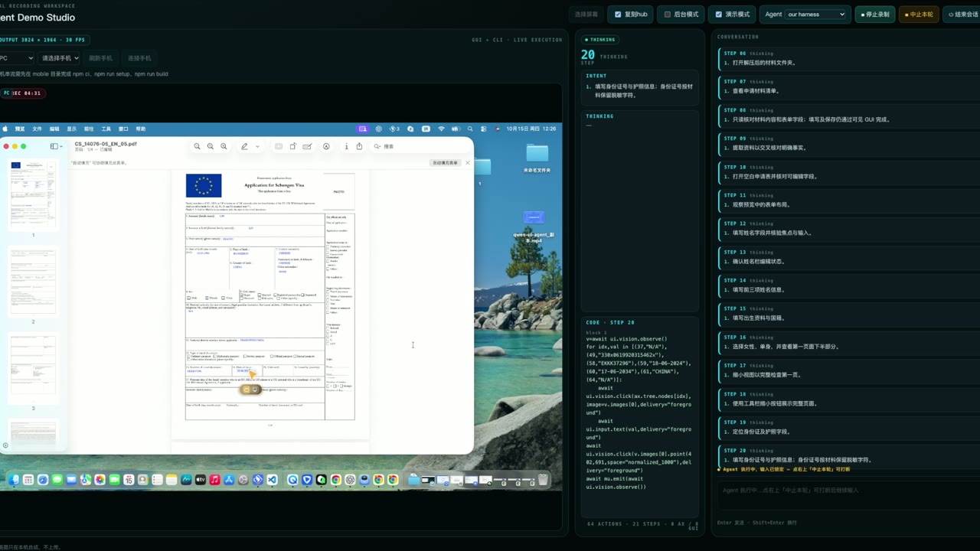This screenshot has height=551, width=980.
Task: Open Preview sidebar view options dropdown
Action: pos(56,146)
